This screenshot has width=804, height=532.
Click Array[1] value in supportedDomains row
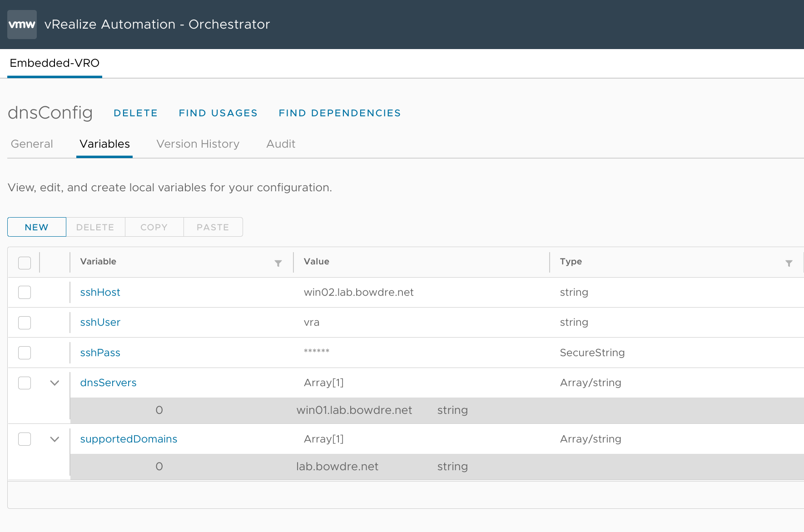[x=323, y=439]
